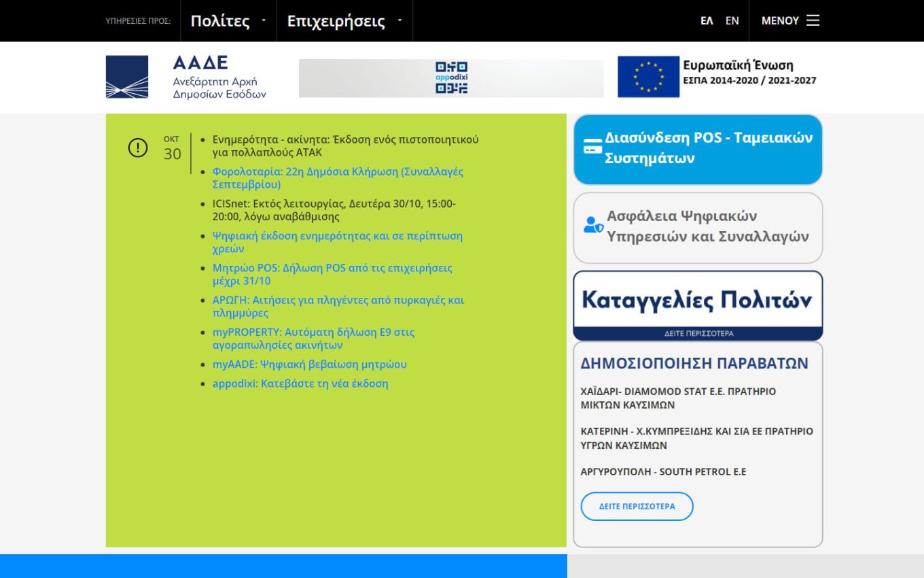The image size is (924, 578).
Task: Open appodixi download new version link
Action: pyautogui.click(x=300, y=384)
